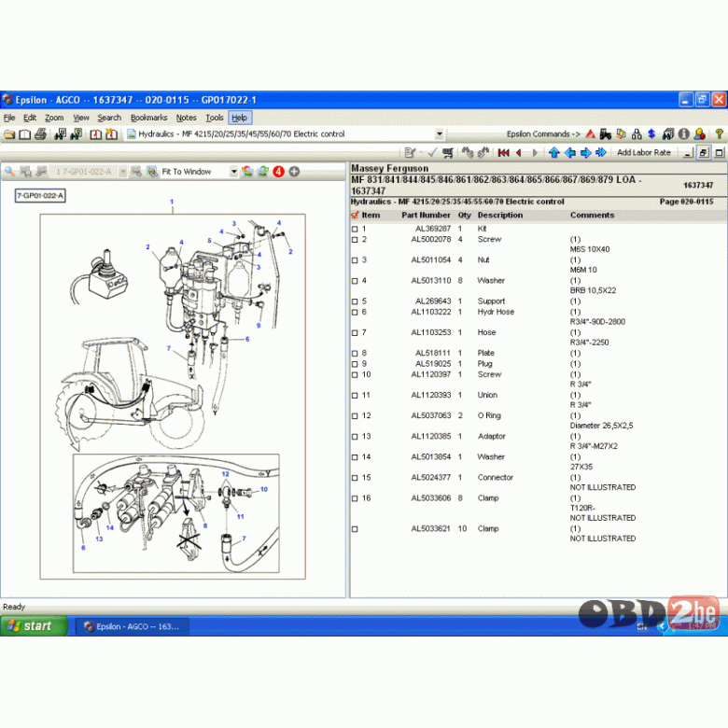Click the copy documents icon near tractor
This screenshot has height=728, width=728.
[621, 134]
